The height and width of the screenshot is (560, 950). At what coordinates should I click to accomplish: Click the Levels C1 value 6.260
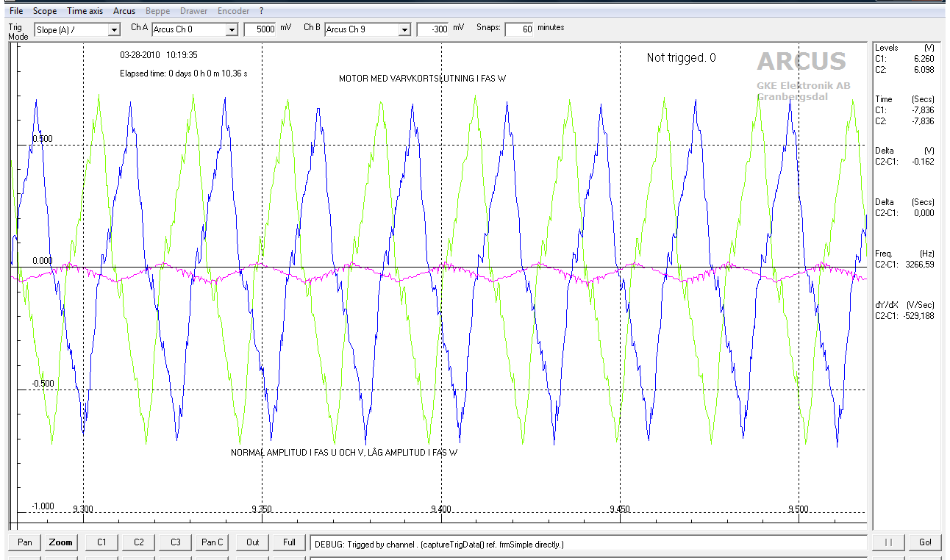(924, 59)
